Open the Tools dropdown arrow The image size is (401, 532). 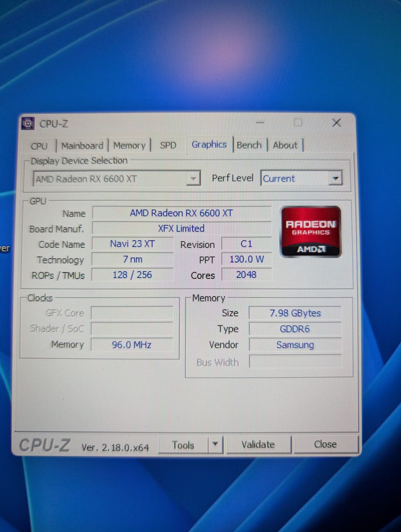(x=216, y=445)
